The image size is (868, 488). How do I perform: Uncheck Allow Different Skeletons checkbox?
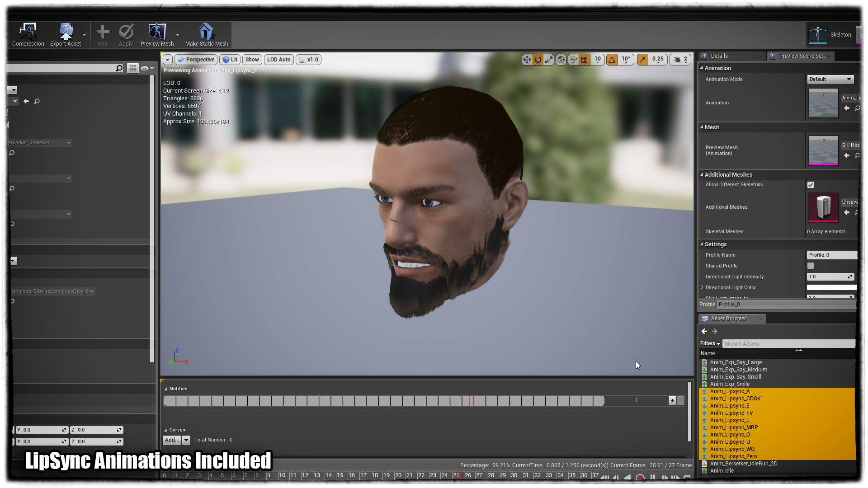coord(811,185)
